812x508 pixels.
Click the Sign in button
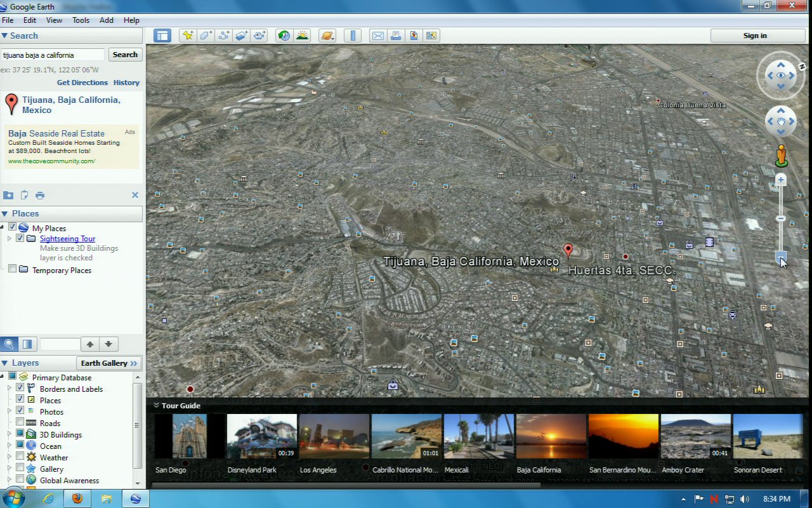(x=754, y=36)
